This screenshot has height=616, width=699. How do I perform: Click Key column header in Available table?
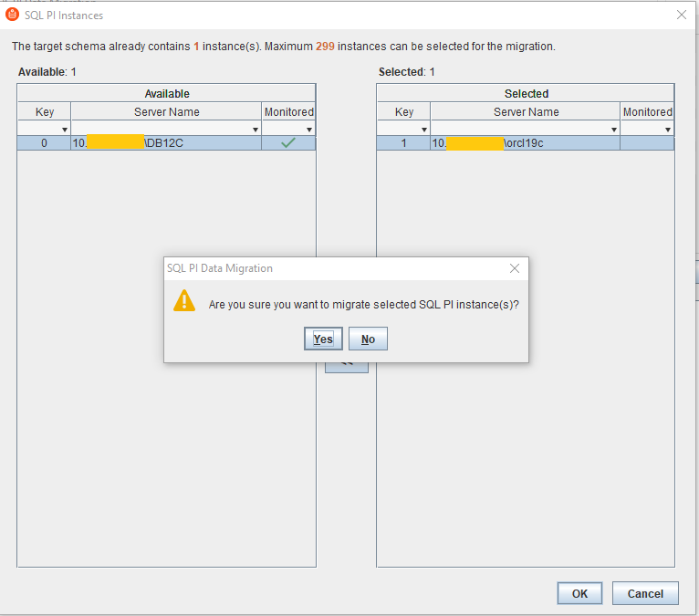(x=44, y=111)
